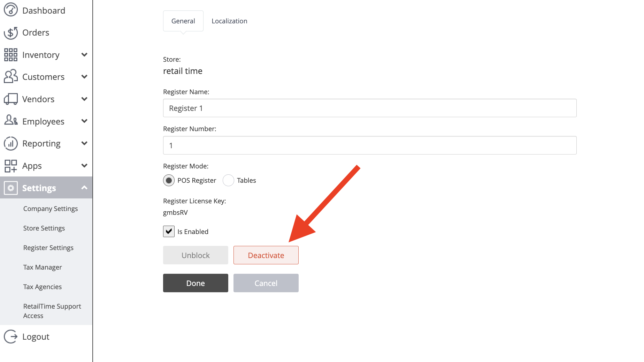Click the Cancel button
644x362 pixels.
[x=266, y=283]
